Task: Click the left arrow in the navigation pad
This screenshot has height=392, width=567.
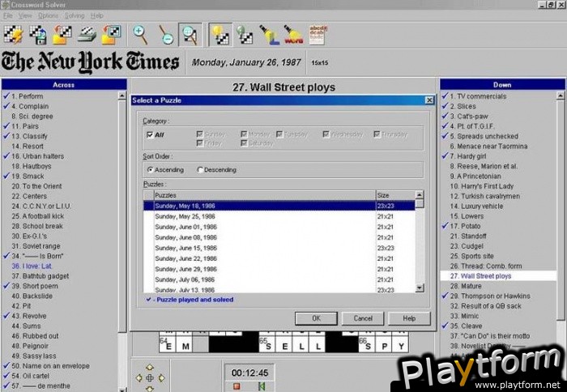Action: point(139,378)
